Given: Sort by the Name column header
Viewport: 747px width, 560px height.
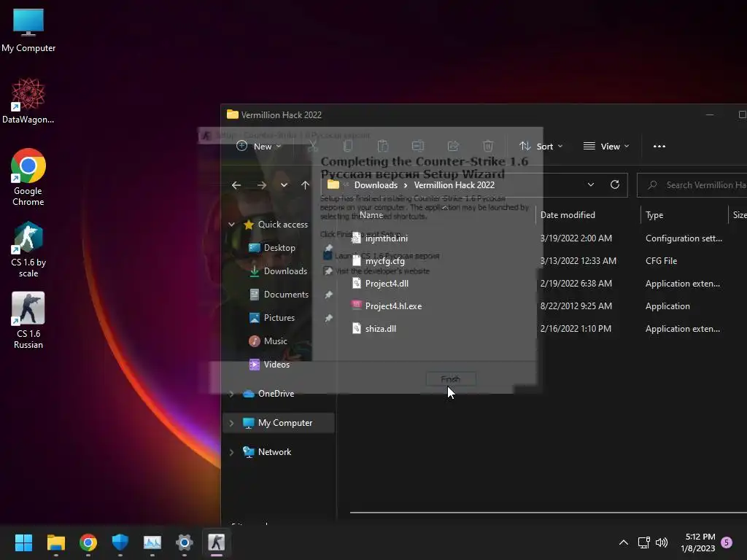Looking at the screenshot, I should [x=371, y=215].
